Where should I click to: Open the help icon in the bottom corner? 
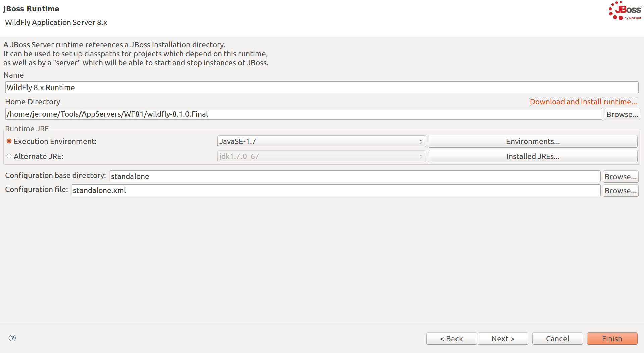click(12, 338)
